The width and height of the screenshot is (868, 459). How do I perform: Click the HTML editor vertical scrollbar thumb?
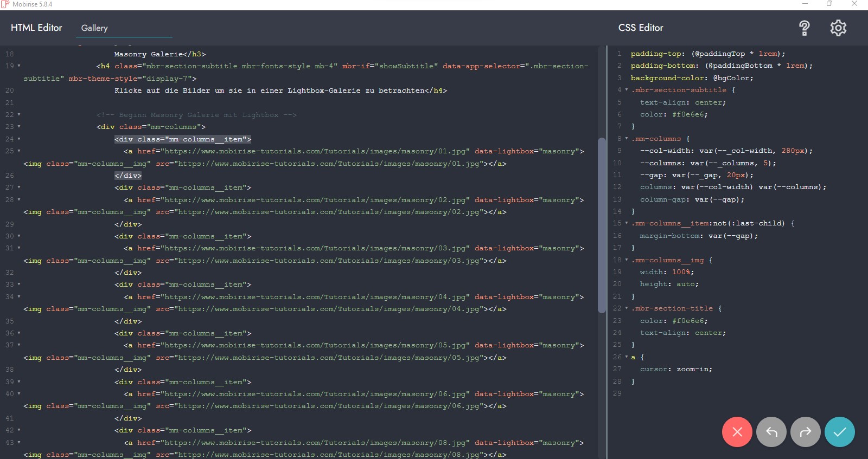point(601,225)
